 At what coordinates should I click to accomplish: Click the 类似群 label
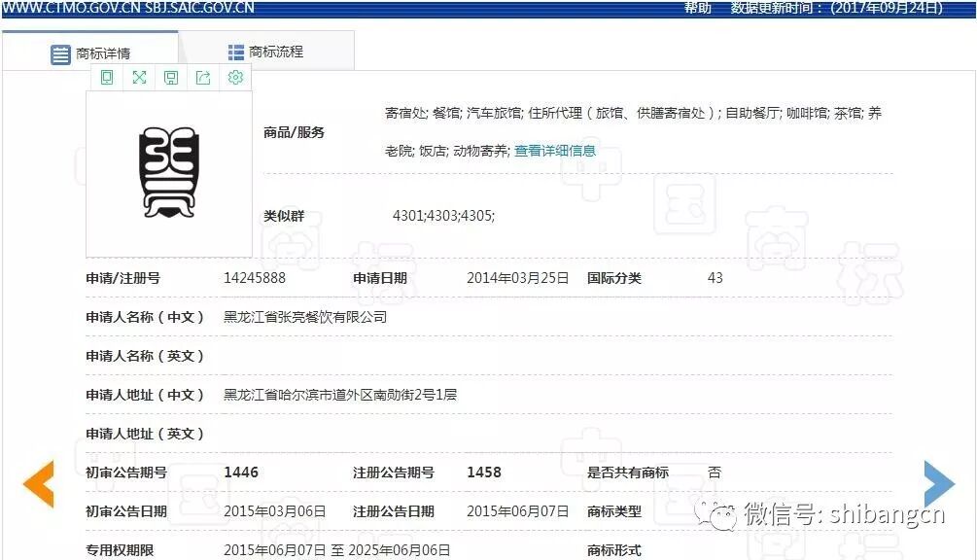pyautogui.click(x=284, y=216)
